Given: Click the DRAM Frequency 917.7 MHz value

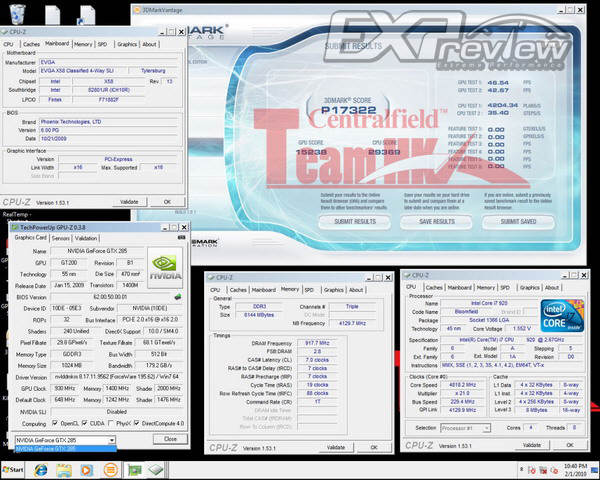Looking at the screenshot, I should [x=317, y=343].
